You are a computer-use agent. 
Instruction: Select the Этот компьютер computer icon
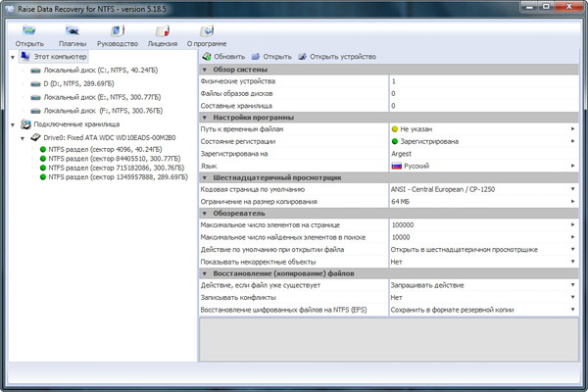tap(25, 56)
